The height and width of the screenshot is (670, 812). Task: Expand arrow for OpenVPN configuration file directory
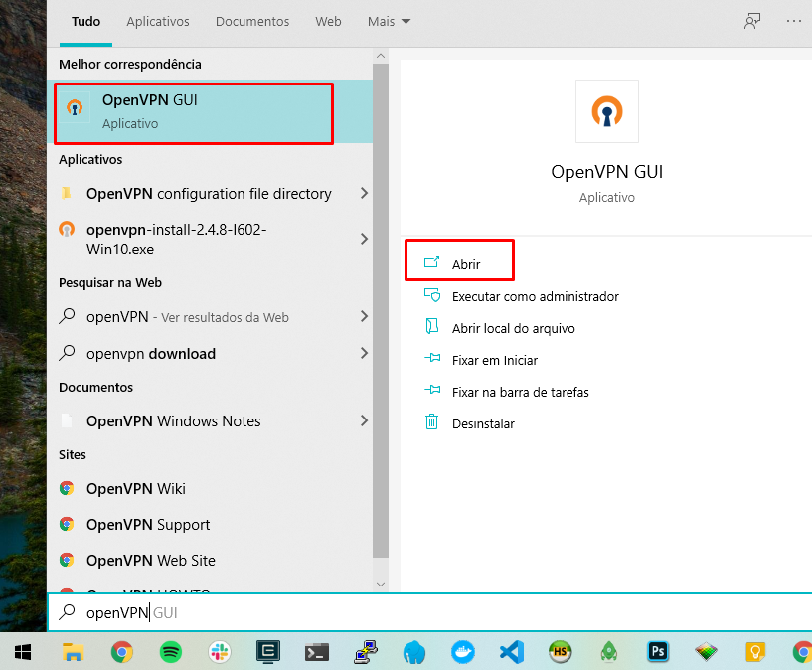(364, 193)
